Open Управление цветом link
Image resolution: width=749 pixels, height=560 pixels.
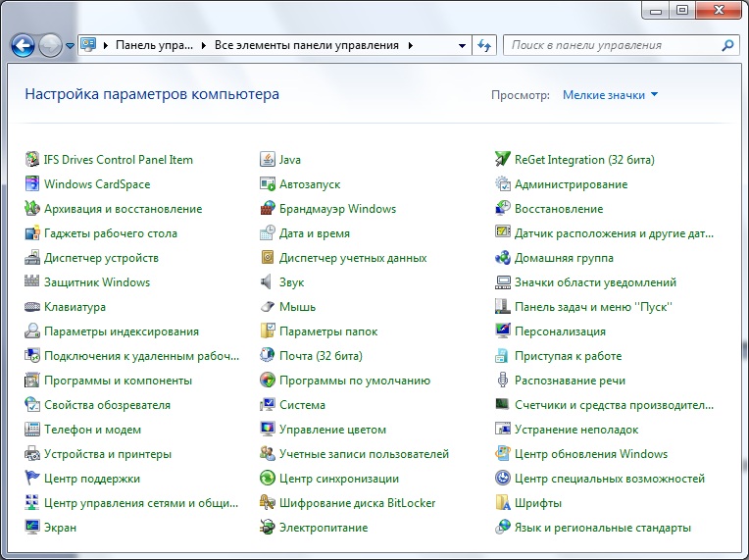(x=332, y=430)
